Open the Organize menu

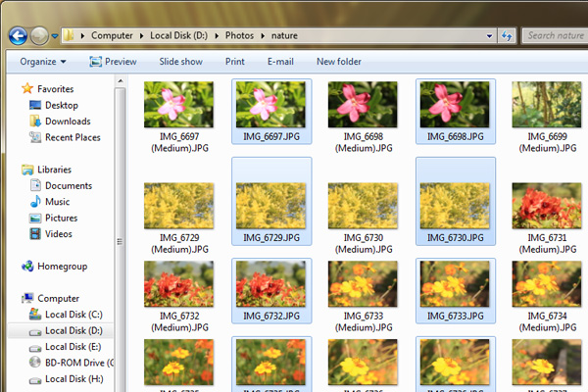pos(43,62)
